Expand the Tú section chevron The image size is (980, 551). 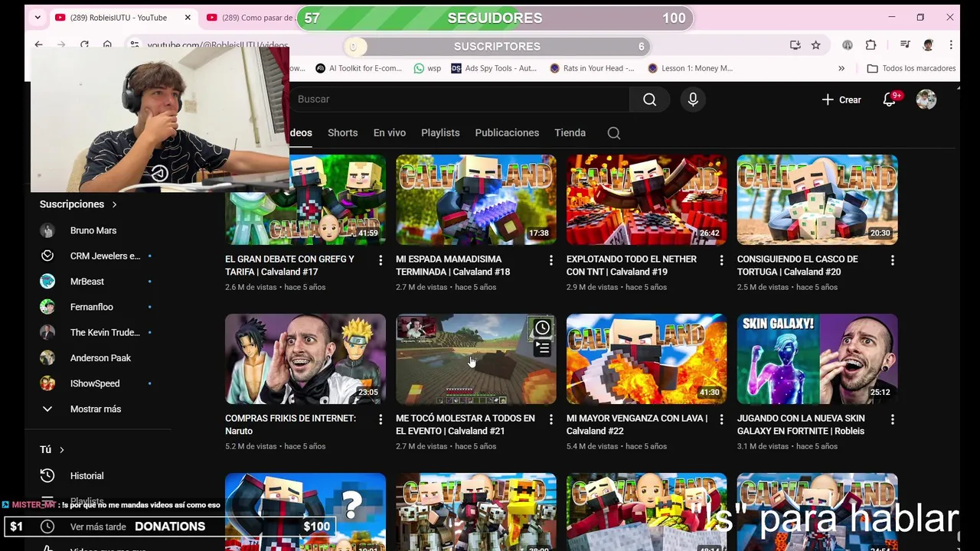click(61, 450)
